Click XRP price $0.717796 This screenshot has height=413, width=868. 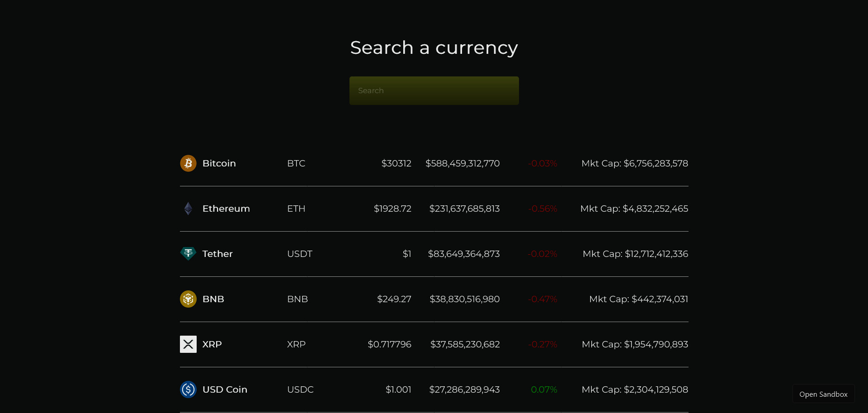389,344
